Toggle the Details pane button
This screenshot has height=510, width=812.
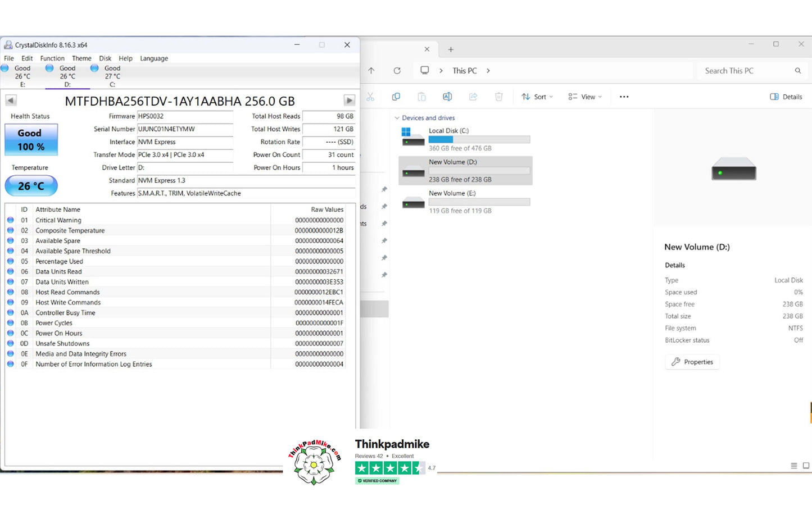786,97
